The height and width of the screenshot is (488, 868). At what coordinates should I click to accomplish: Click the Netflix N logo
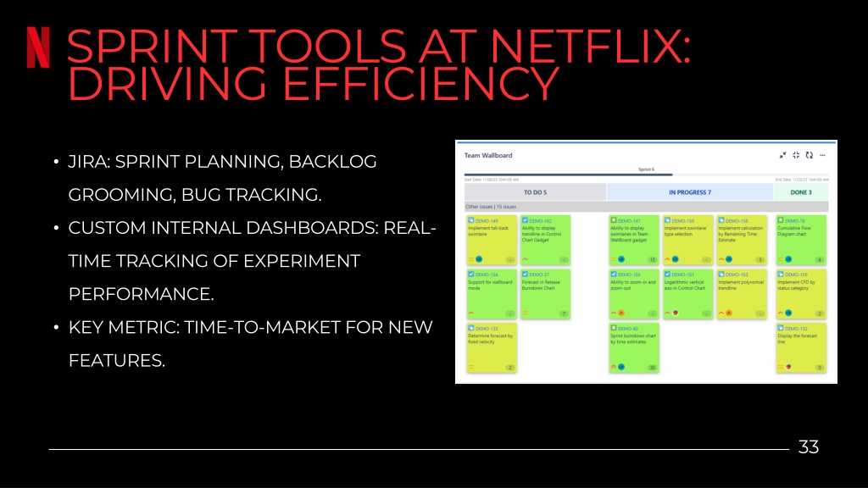point(38,47)
